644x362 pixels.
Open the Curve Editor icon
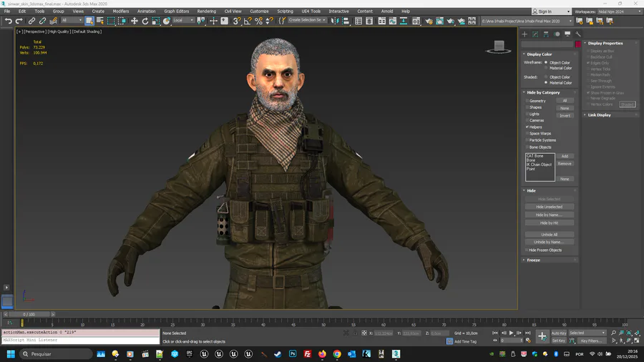coord(393,21)
